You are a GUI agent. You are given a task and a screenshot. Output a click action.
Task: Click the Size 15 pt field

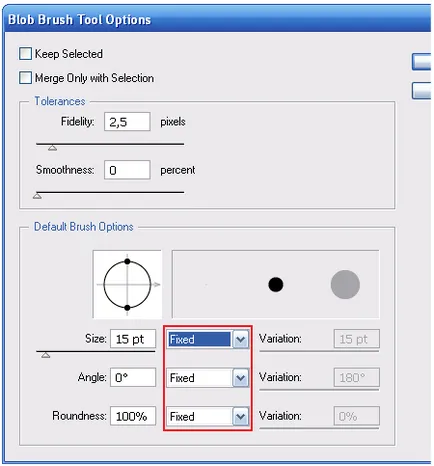[x=133, y=339]
